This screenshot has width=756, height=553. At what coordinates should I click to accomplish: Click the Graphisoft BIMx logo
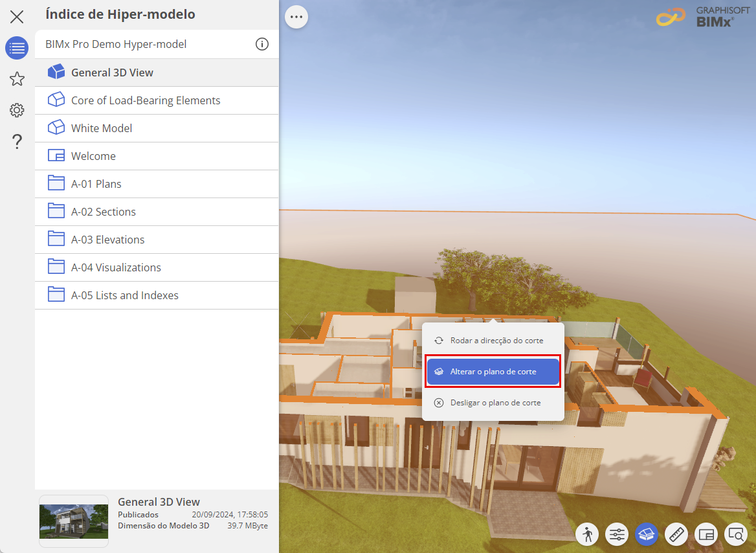coord(703,17)
